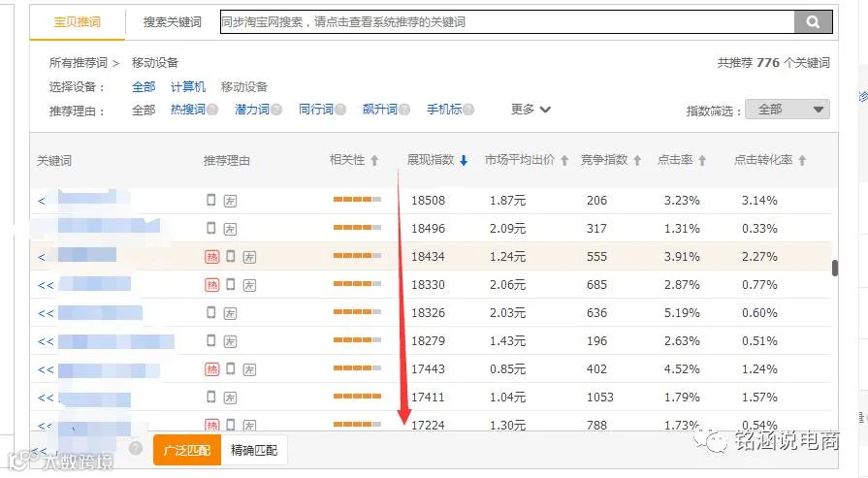Choose 计算机 device filter

(x=187, y=87)
